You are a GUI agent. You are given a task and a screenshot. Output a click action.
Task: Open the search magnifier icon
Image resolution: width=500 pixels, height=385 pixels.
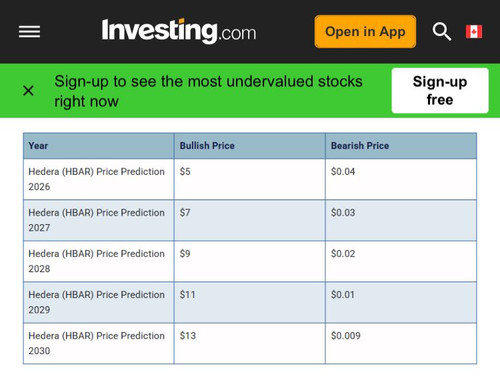pyautogui.click(x=442, y=32)
